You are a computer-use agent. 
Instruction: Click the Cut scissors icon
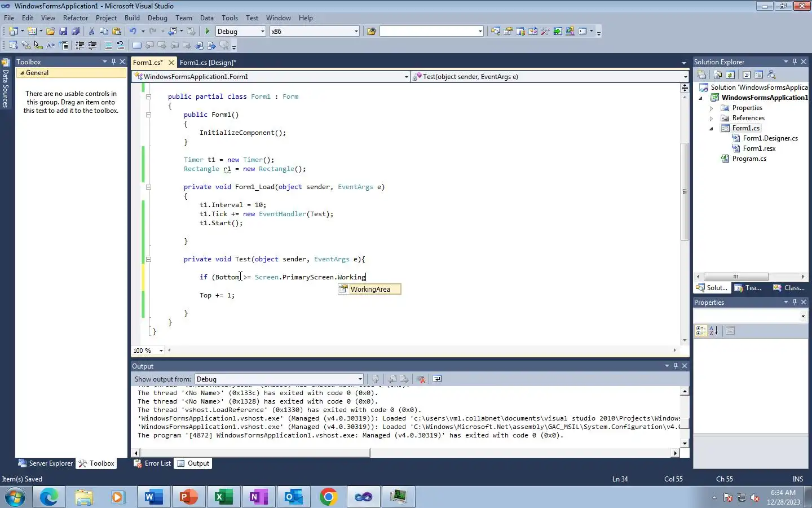(91, 32)
